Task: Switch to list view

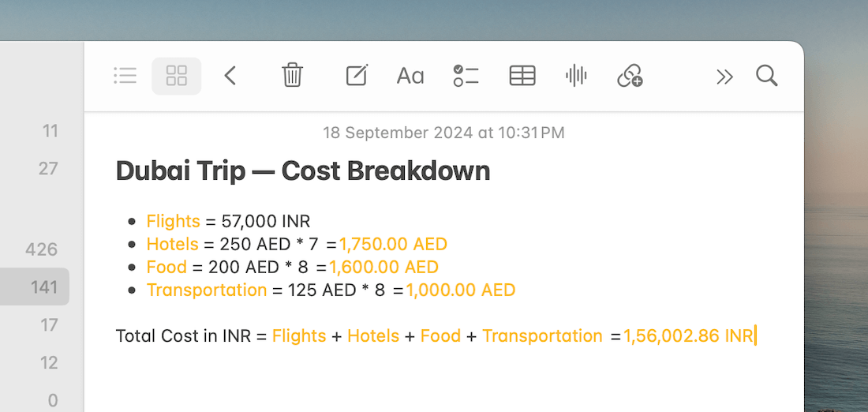Action: [125, 76]
